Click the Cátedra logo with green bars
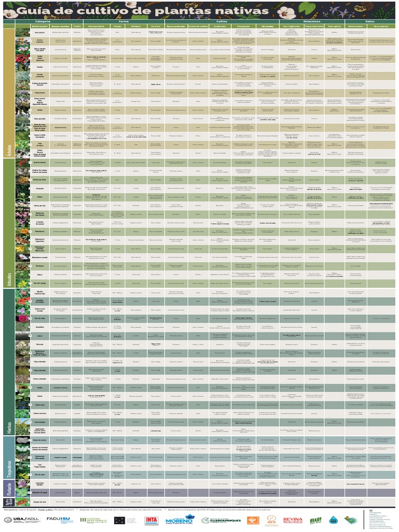This screenshot has height=532, width=399. click(94, 520)
